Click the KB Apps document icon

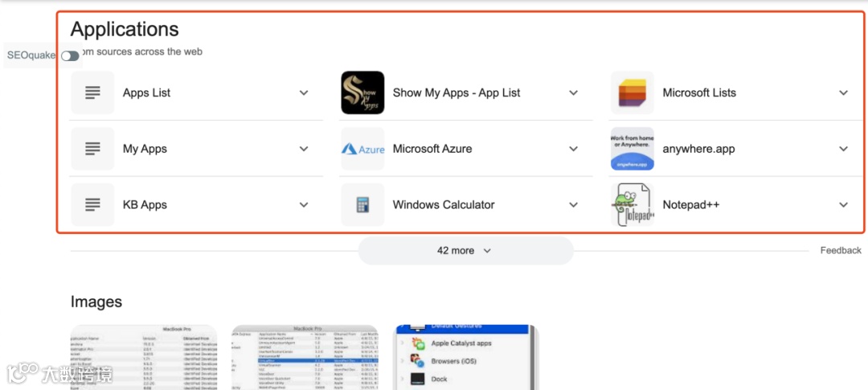(x=92, y=204)
